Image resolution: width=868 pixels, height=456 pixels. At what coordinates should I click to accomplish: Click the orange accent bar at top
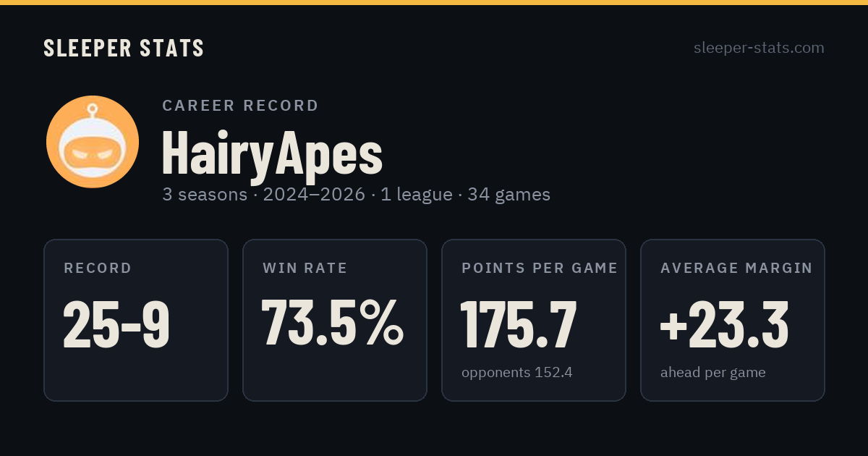pyautogui.click(x=434, y=2)
